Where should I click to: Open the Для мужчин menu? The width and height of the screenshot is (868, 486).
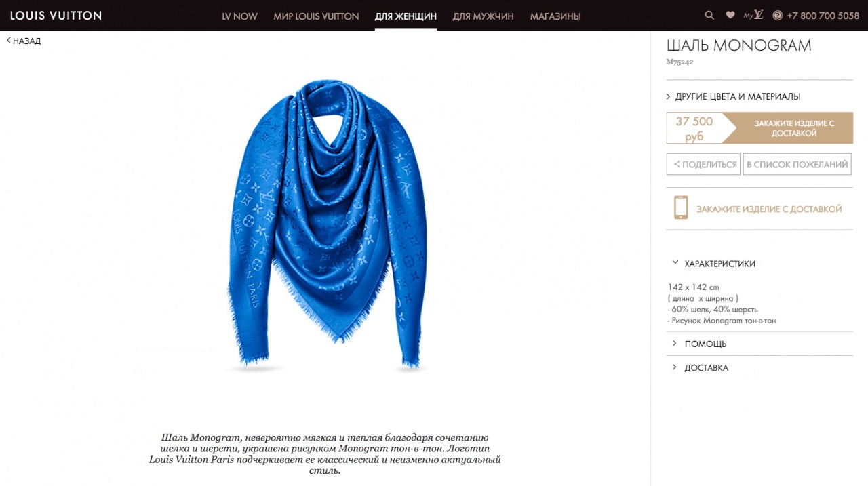coord(483,16)
